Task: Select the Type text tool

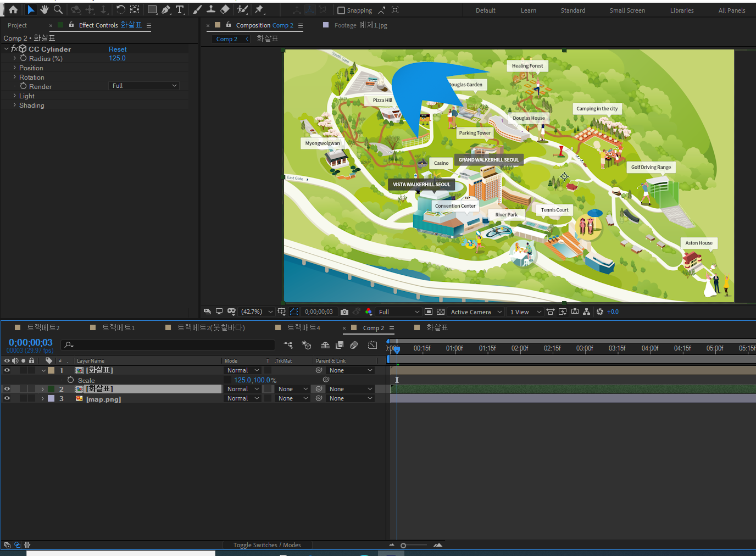Action: 180,9
